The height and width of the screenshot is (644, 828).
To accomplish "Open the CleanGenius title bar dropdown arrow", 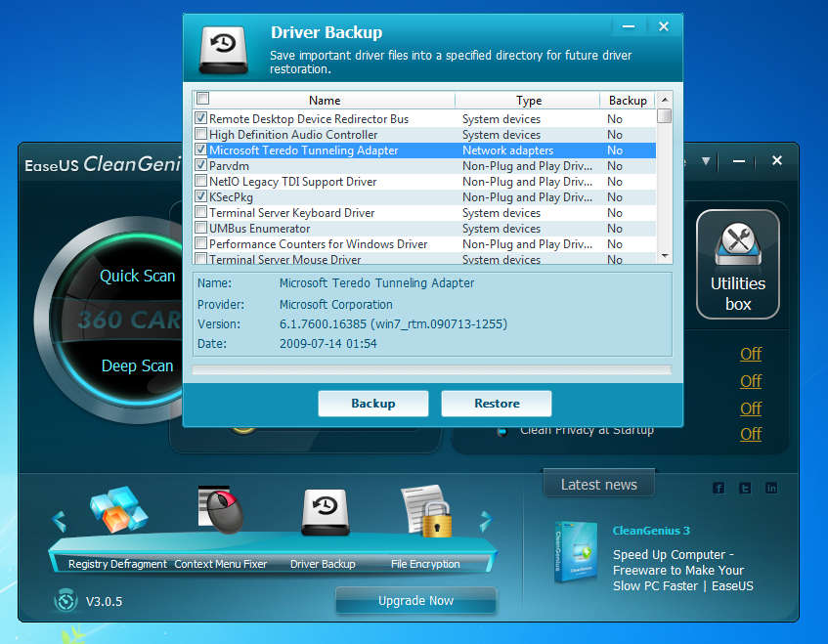I will 706,161.
